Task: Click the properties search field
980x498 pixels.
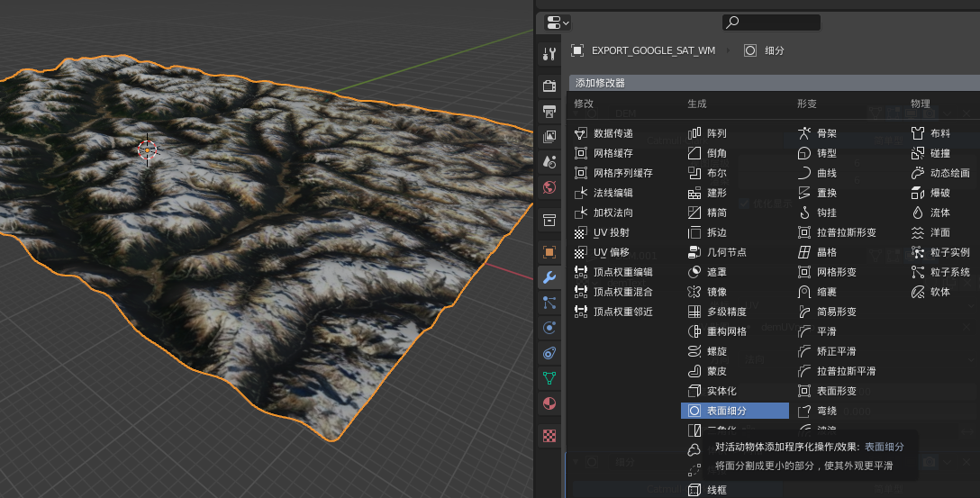Action: (771, 23)
